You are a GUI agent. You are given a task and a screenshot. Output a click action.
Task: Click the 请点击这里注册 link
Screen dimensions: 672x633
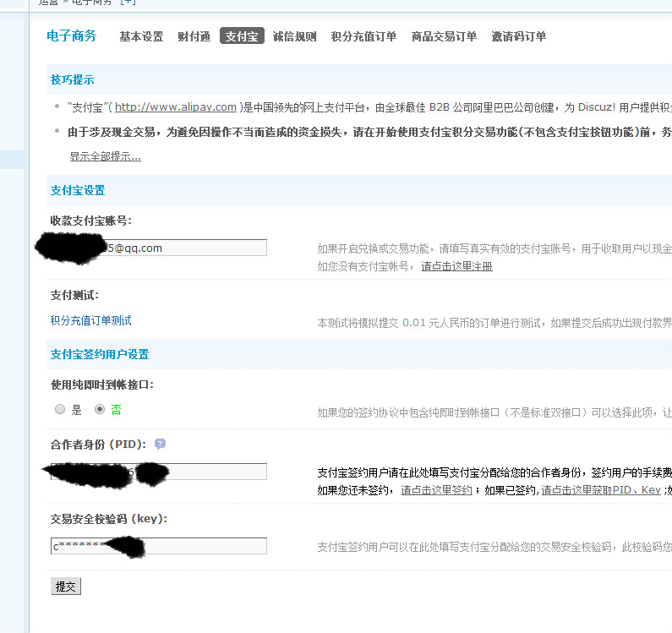tap(456, 266)
